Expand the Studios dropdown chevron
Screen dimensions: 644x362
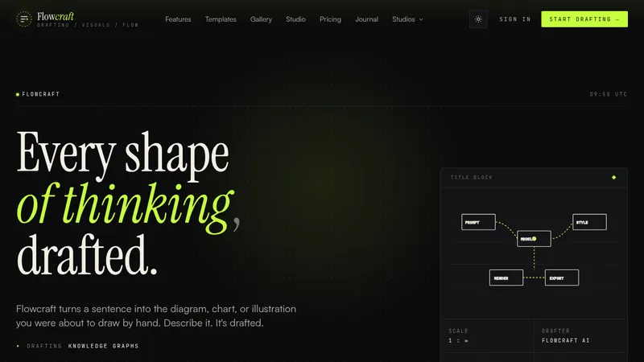(421, 19)
